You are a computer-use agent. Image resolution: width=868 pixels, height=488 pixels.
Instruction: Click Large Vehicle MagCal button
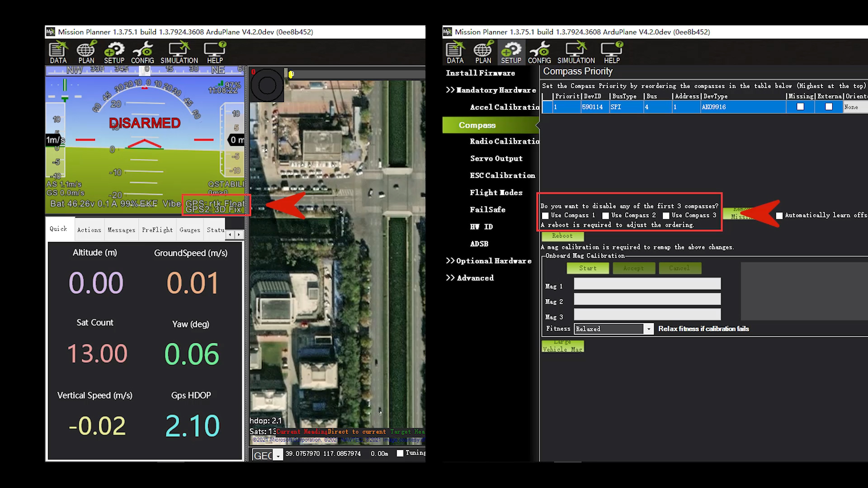tap(563, 346)
